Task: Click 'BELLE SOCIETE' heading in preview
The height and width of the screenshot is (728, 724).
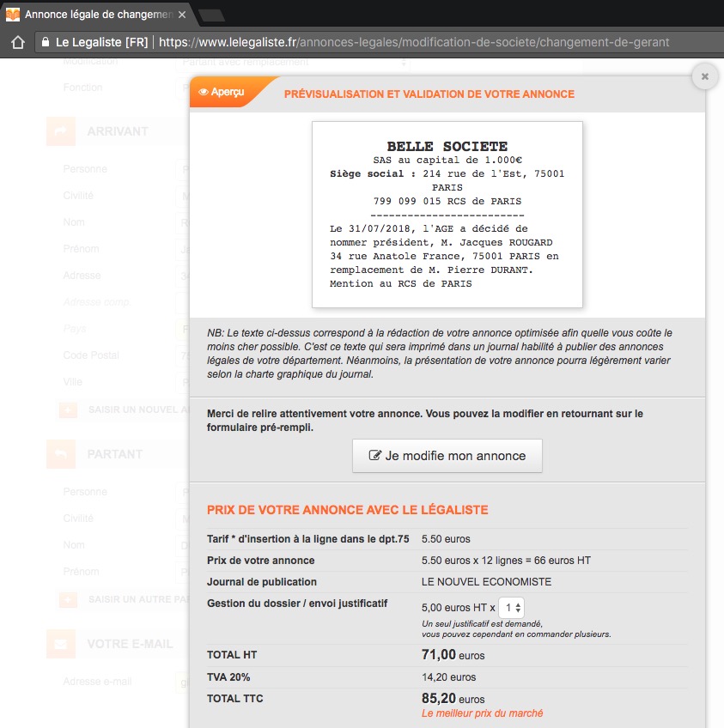Action: coord(447,146)
